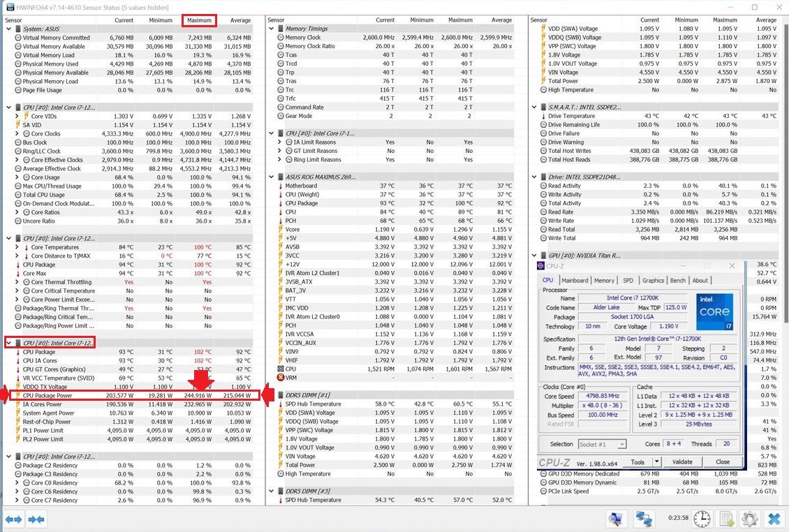The height and width of the screenshot is (532, 789).
Task: Click the Intel Core i7 logo in CPU-Z
Action: 714,312
